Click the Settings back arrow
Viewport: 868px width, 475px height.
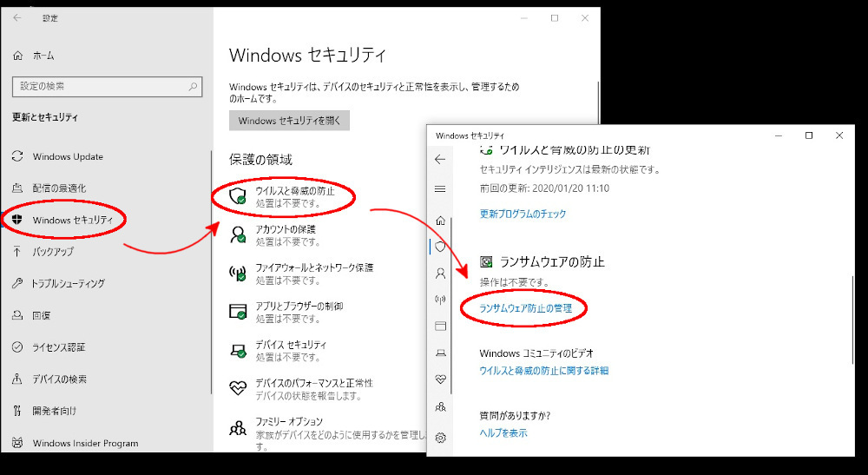click(17, 17)
